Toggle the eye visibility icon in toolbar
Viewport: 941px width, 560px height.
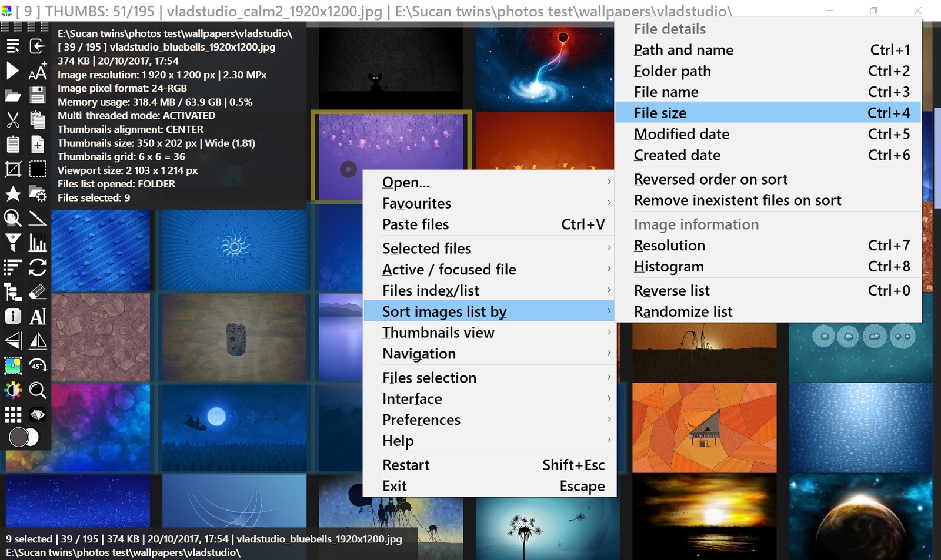(x=38, y=414)
